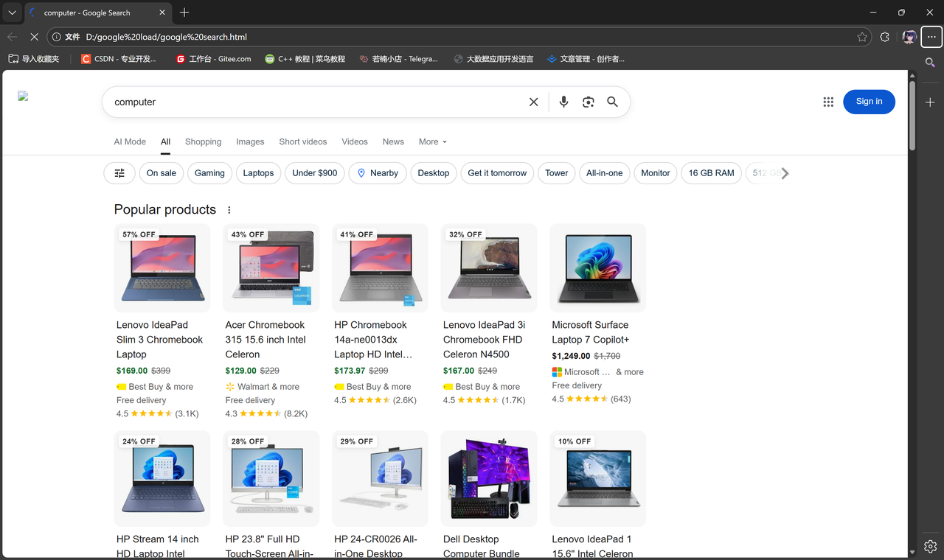The height and width of the screenshot is (560, 944).
Task: Start voice search with microphone icon
Action: (563, 102)
